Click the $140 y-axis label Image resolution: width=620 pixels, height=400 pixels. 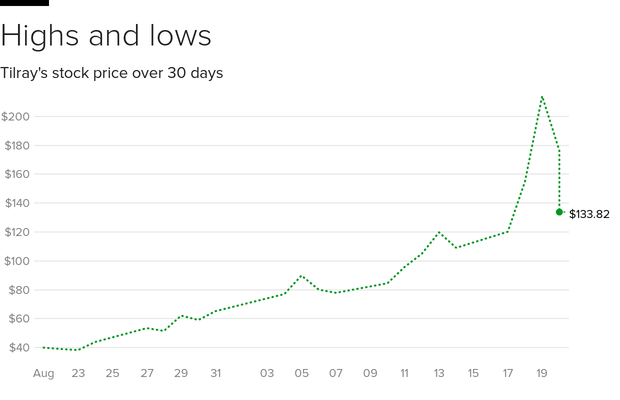[15, 203]
